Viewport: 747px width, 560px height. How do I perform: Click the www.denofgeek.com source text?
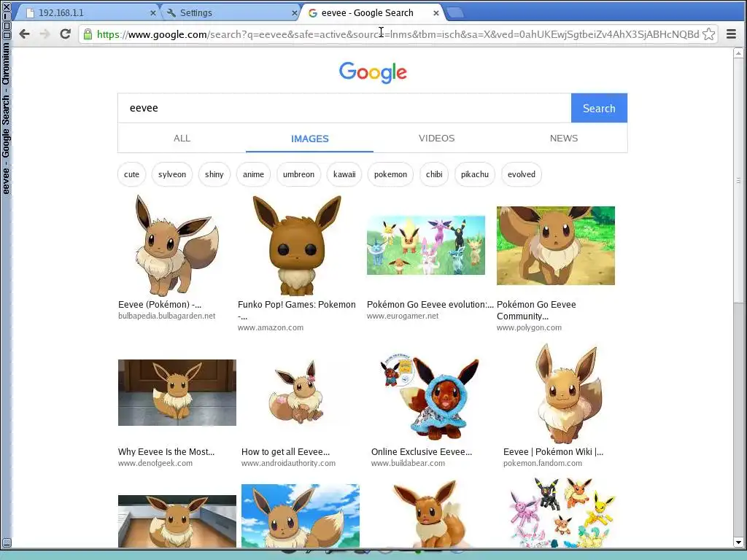point(155,463)
